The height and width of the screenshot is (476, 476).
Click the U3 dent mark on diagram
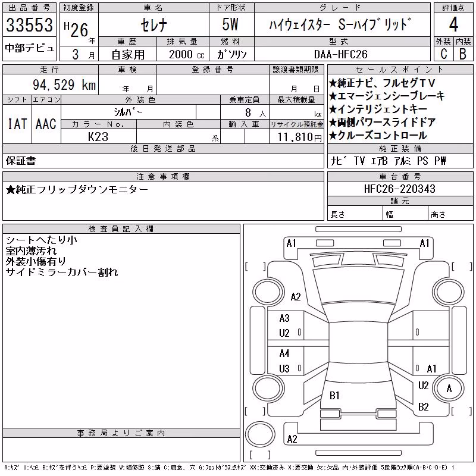[284, 368]
